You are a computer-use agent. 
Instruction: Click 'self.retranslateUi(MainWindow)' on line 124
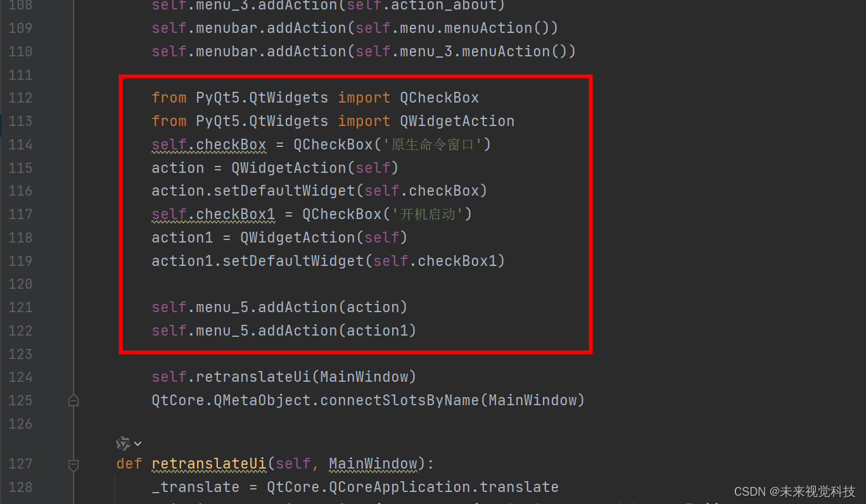coord(284,377)
